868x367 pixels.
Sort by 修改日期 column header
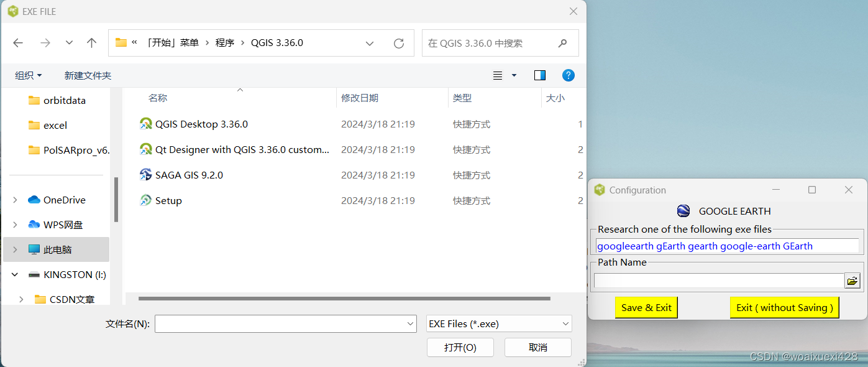click(360, 98)
